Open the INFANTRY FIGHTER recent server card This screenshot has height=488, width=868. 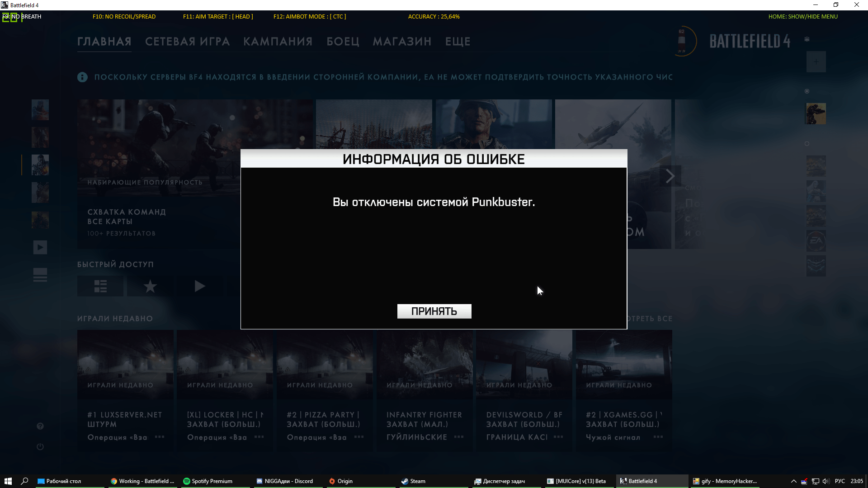425,391
